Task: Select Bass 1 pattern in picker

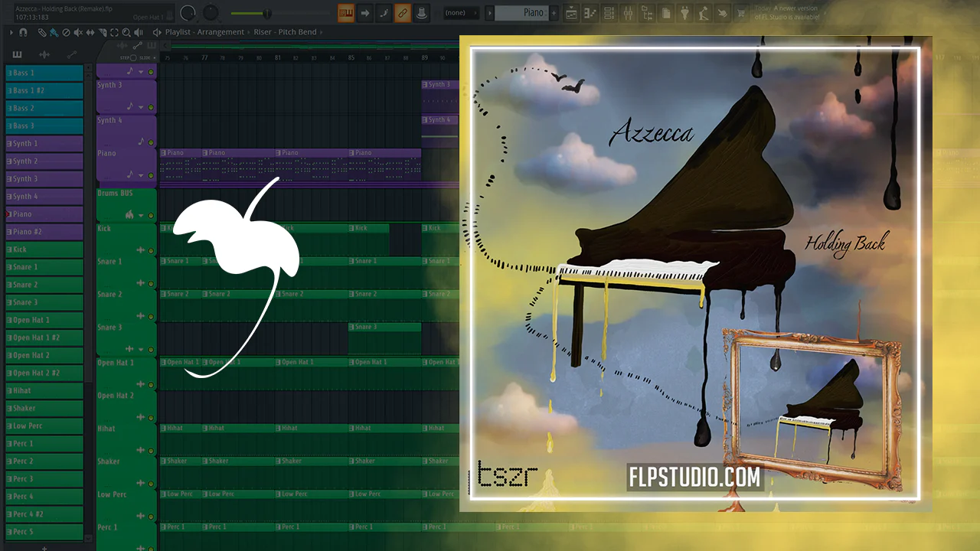Action: (x=44, y=73)
